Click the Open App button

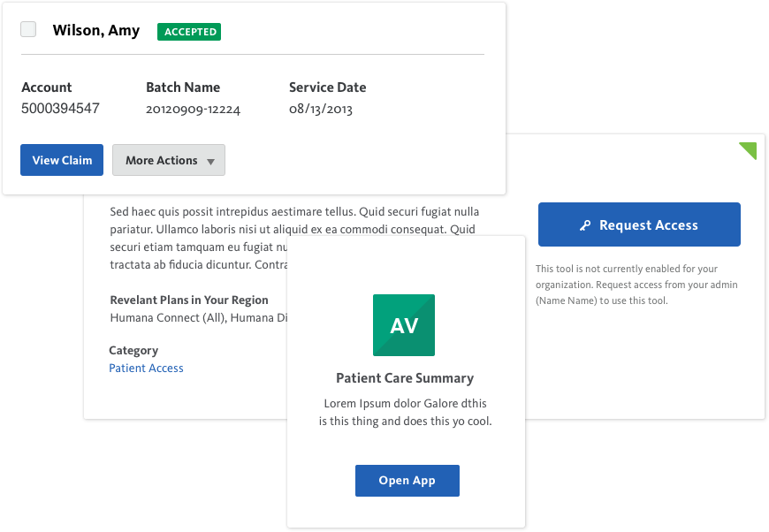pos(407,481)
